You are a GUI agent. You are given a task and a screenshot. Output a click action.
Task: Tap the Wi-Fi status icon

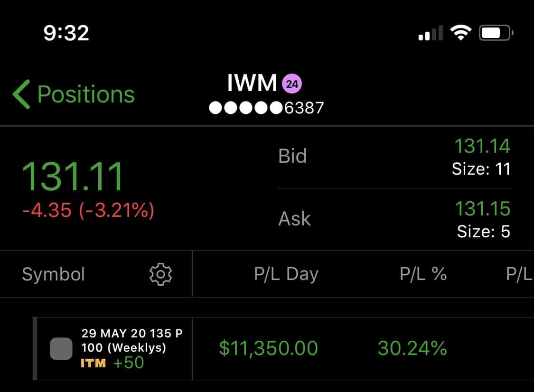(x=461, y=33)
